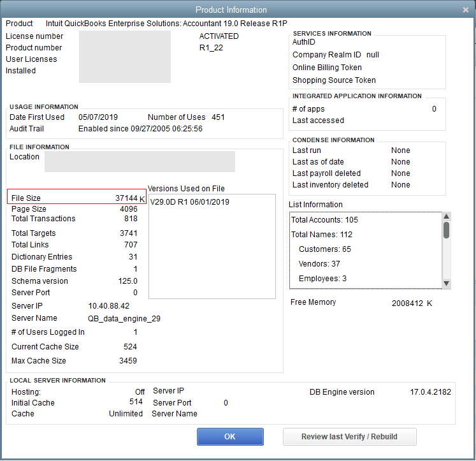Click the # of Users Logged In label
The image size is (476, 461).
(48, 332)
